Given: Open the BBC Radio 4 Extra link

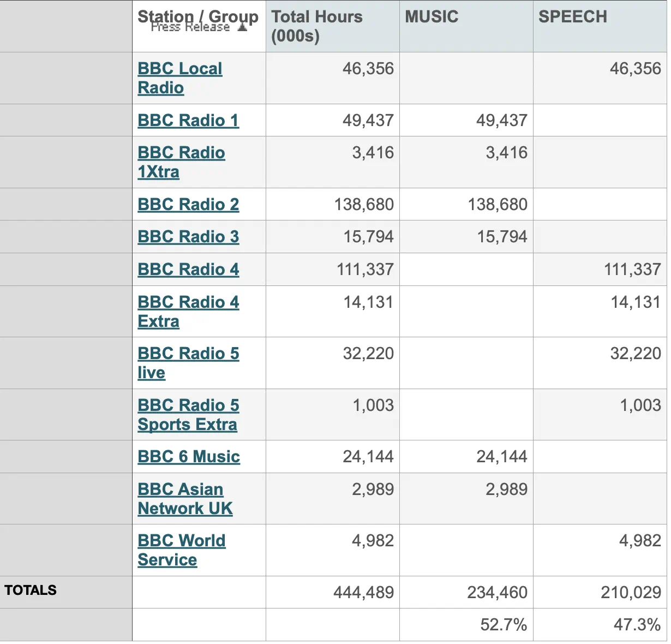Looking at the screenshot, I should pos(188,311).
